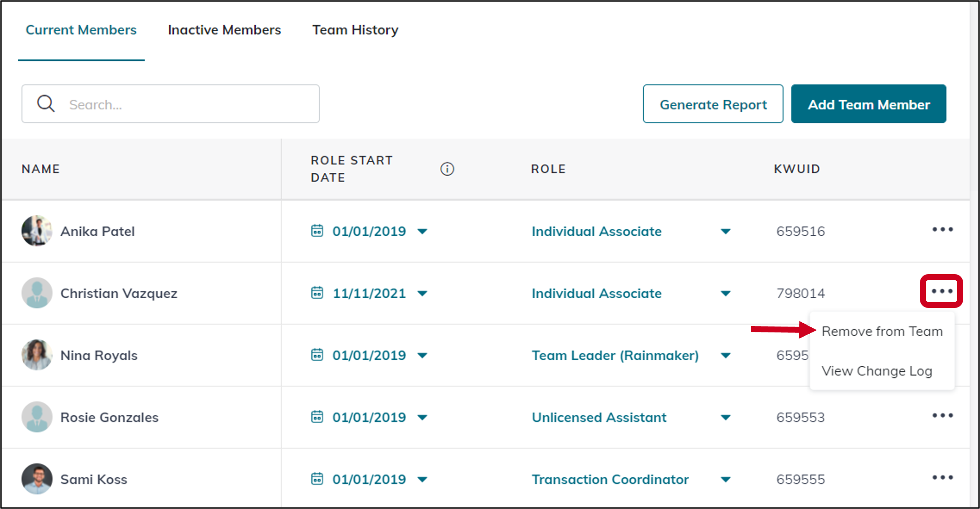
Task: Expand the Unlicensed Assistant role dropdown
Action: 725,417
